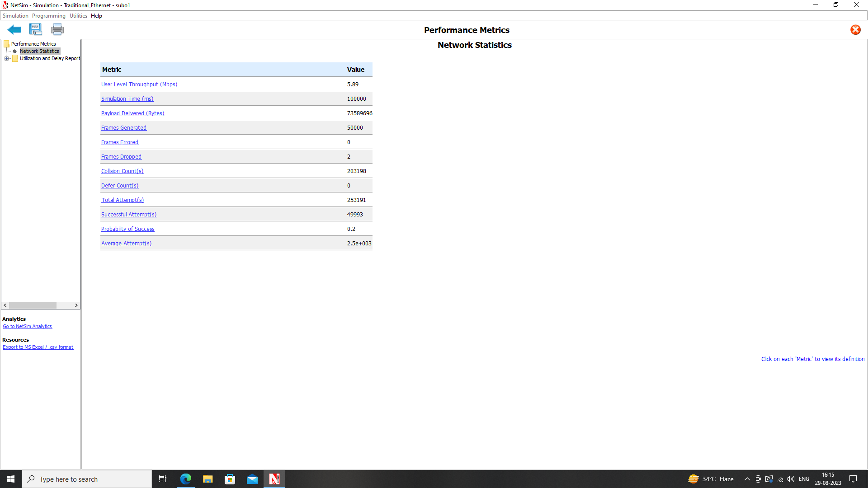Click ENG language indicator
The width and height of the screenshot is (868, 488).
[x=804, y=479]
